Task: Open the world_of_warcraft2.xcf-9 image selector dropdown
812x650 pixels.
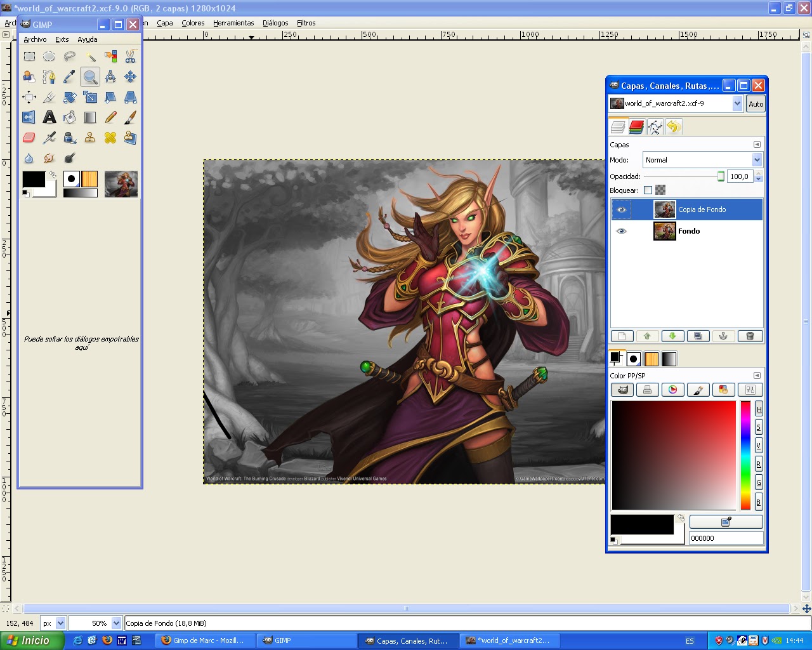Action: click(x=676, y=103)
